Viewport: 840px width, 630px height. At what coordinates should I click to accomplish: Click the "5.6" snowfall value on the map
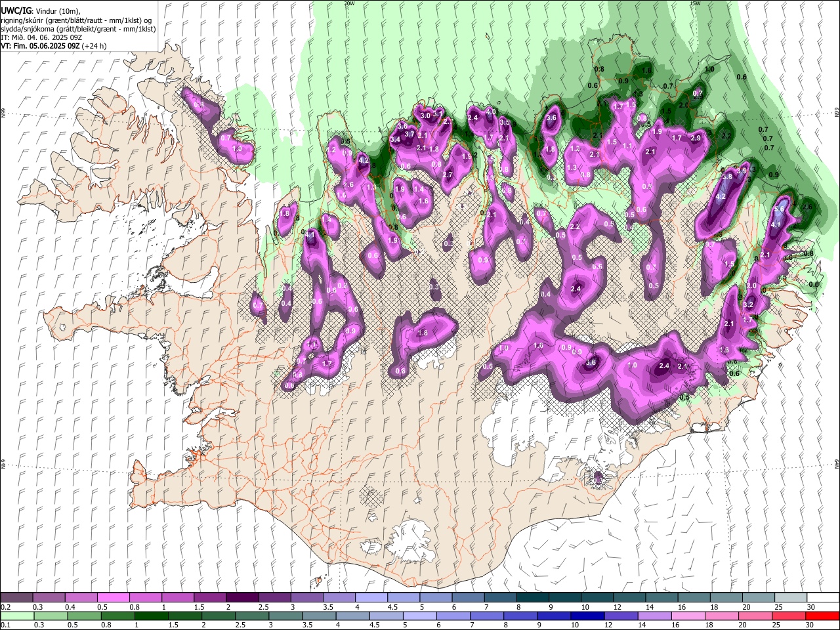click(780, 209)
